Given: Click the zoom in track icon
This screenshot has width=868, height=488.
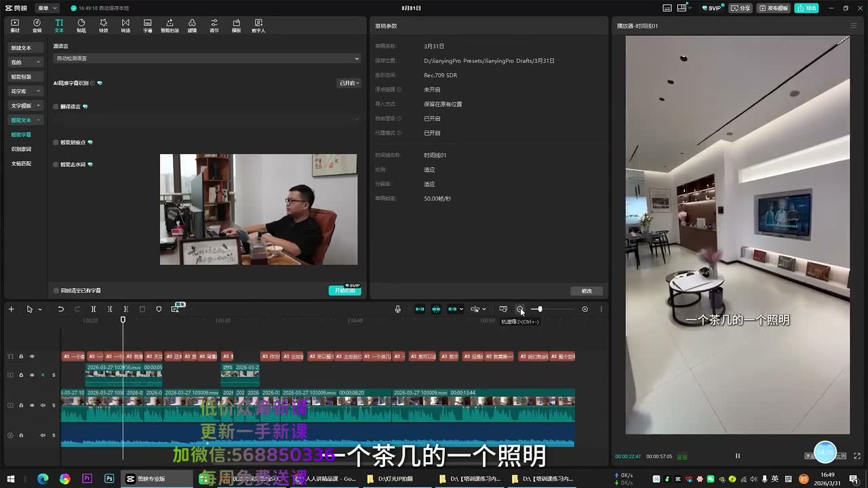Looking at the screenshot, I should [585, 309].
